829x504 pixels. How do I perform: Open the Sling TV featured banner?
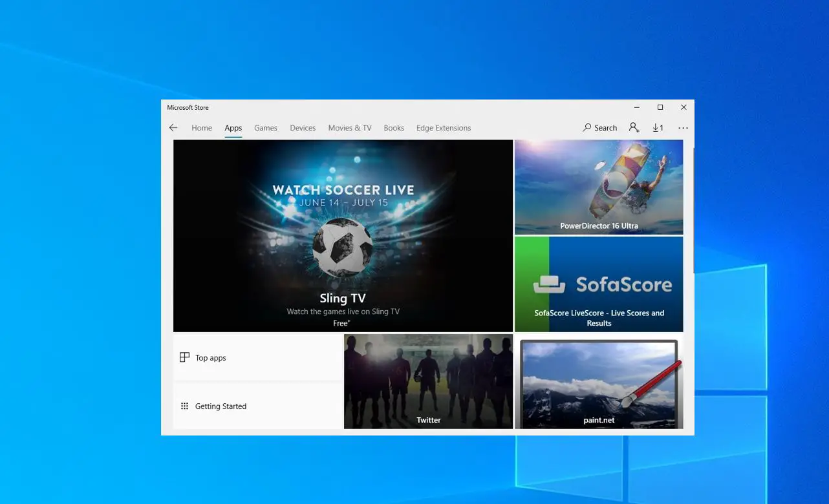343,236
